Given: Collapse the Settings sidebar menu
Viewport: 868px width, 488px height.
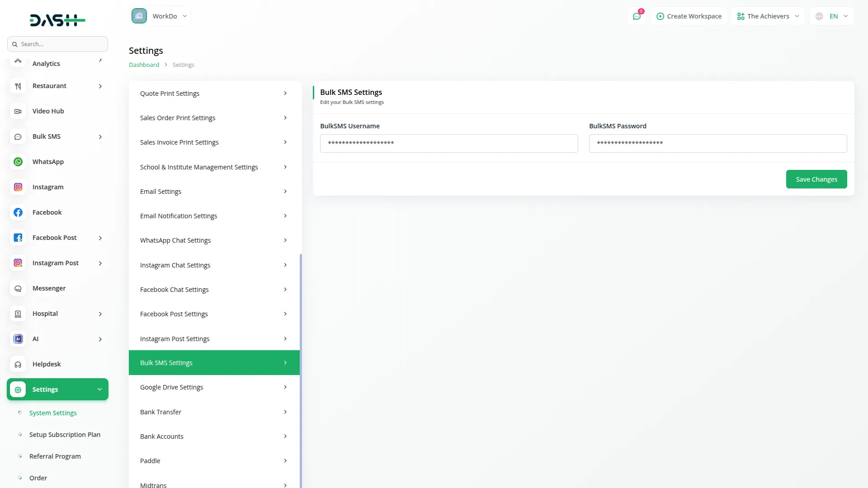Looking at the screenshot, I should [x=99, y=389].
